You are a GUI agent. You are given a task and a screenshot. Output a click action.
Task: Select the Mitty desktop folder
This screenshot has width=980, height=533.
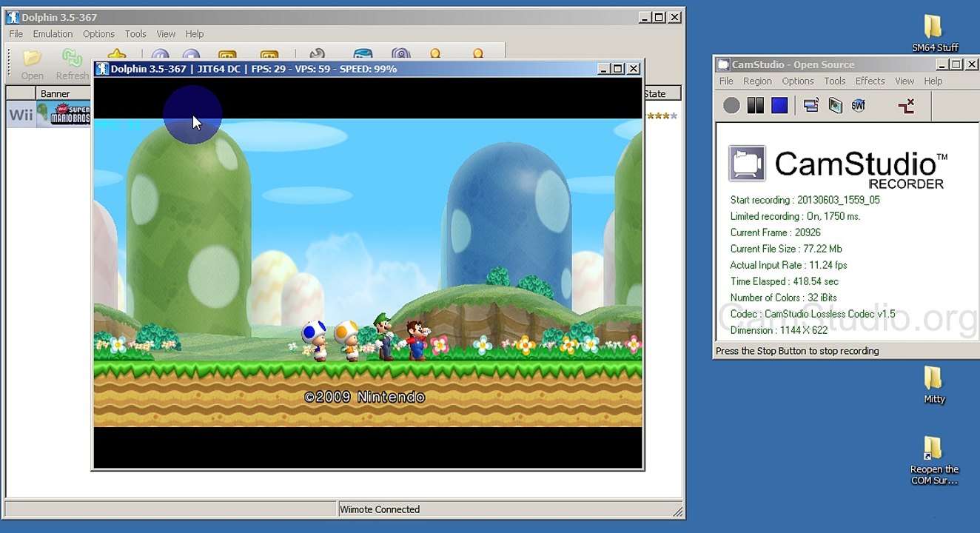point(934,386)
